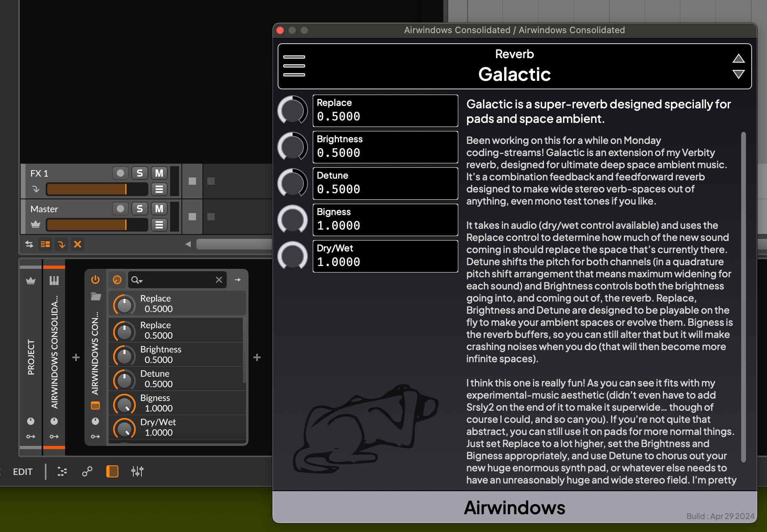767x532 pixels.
Task: Open the automation dots panel icon
Action: pos(62,471)
